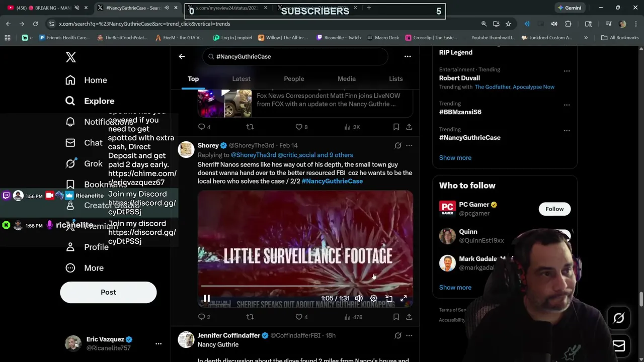Bookmark Shorey's Sheriff Nanos post
Viewport: 644px width, 362px height.
(396, 317)
